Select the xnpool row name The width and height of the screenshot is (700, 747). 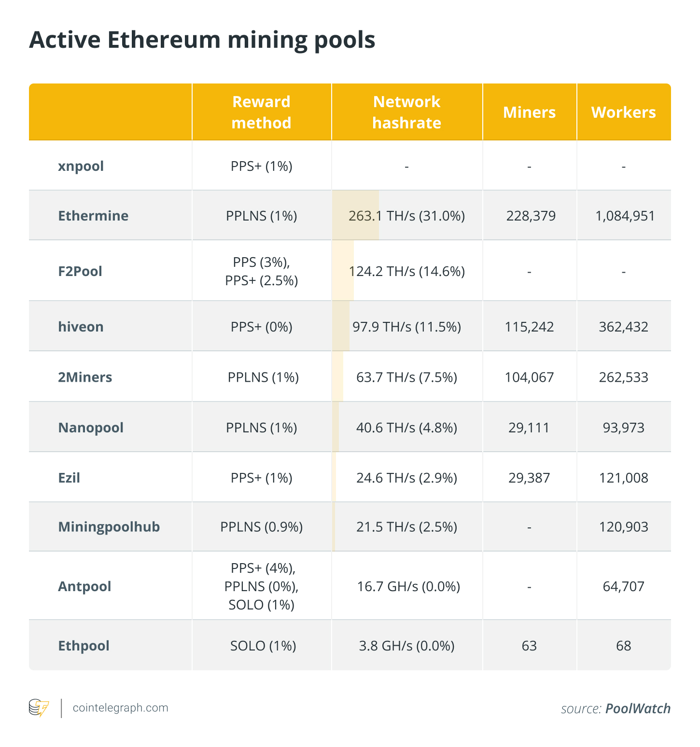click(x=81, y=166)
